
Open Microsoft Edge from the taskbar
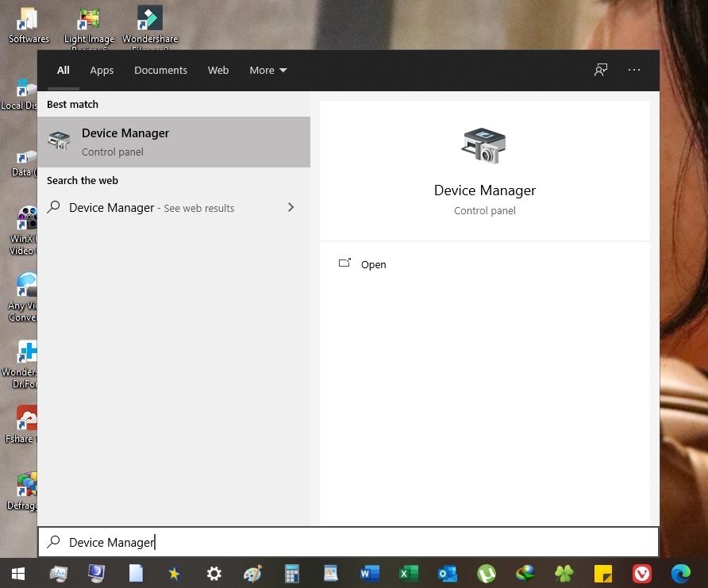tap(681, 573)
